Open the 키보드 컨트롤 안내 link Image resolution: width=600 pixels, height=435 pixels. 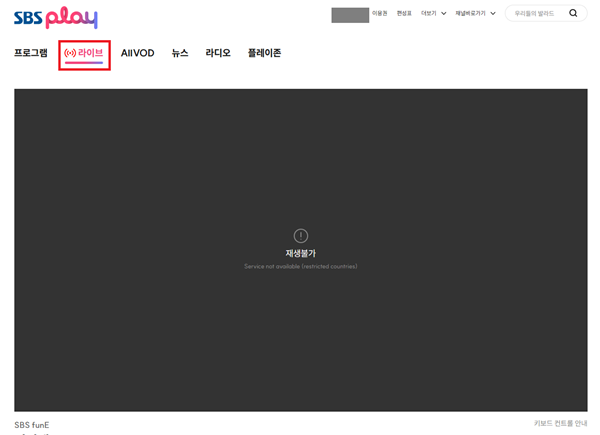tap(560, 424)
